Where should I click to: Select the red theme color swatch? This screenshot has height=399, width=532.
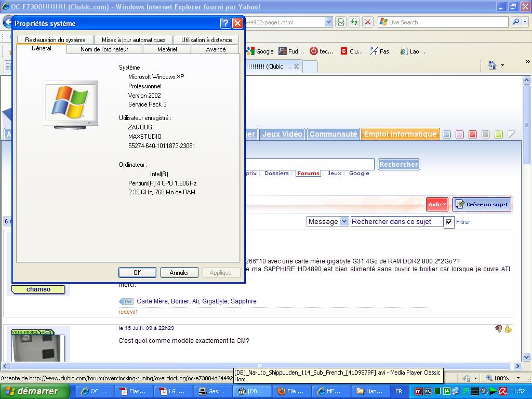tap(472, 135)
